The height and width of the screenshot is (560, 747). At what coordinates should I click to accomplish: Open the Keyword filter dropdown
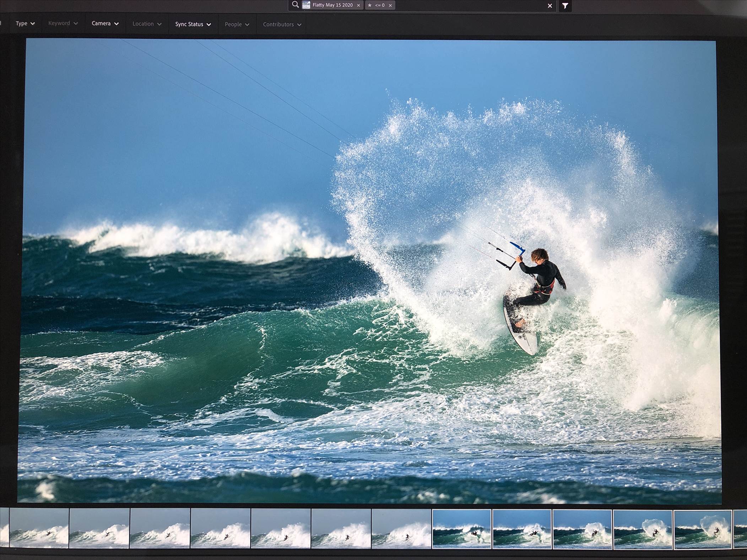coord(63,23)
